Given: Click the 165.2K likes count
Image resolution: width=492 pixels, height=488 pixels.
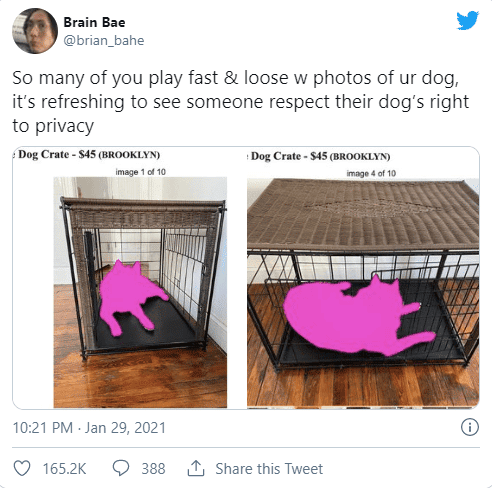Looking at the screenshot, I should click(64, 469).
